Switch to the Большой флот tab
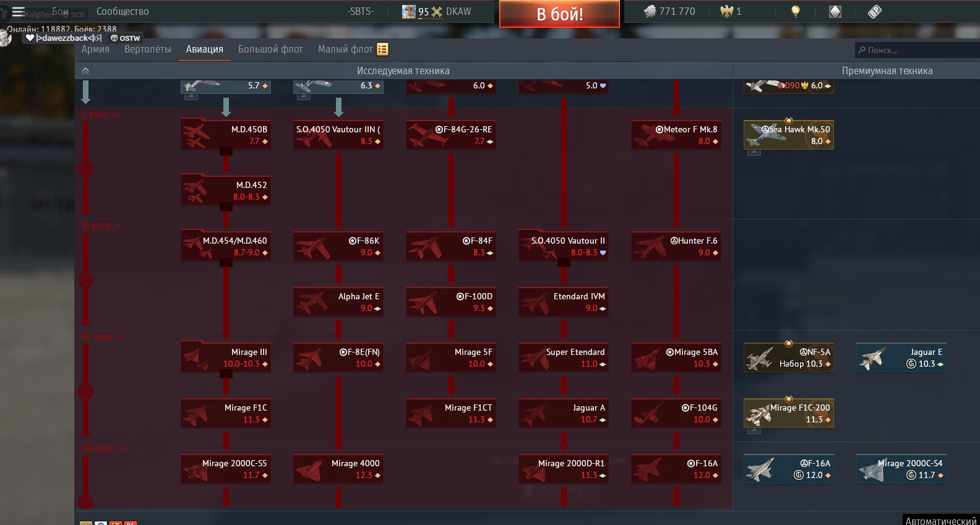Screen dimensions: 980x525 (x=270, y=49)
